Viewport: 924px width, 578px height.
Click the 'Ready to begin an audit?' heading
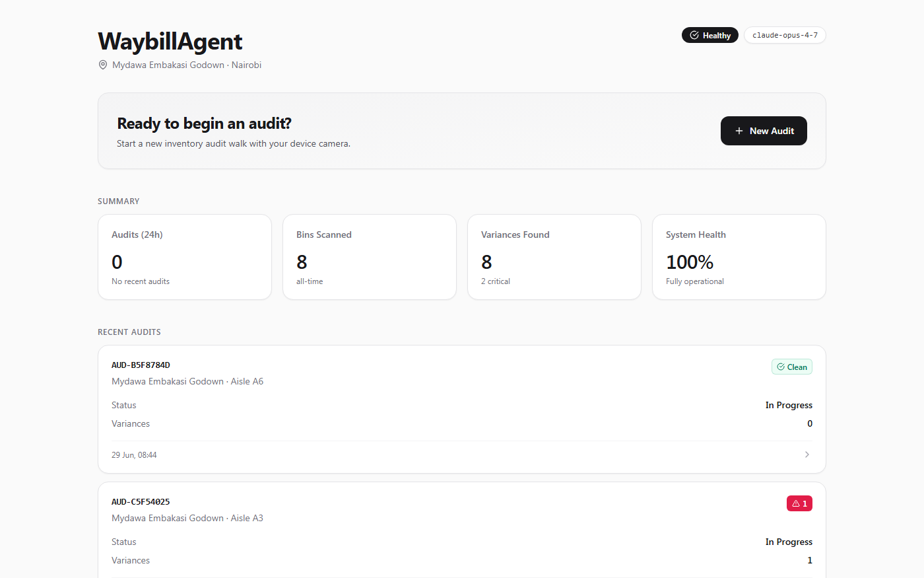[x=205, y=124]
